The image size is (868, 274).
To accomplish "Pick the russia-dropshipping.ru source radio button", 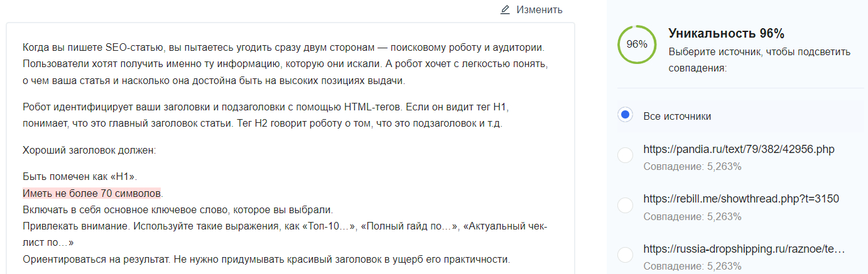I will click(625, 255).
